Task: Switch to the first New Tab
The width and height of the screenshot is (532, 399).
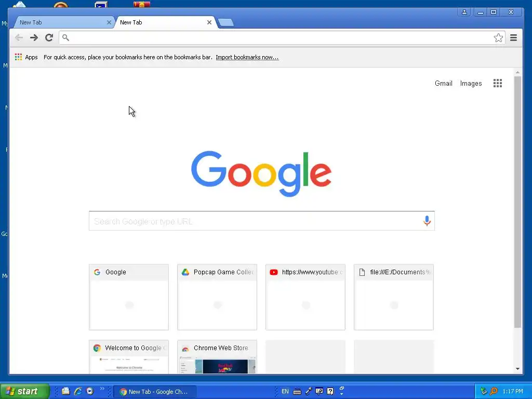Action: [63, 22]
